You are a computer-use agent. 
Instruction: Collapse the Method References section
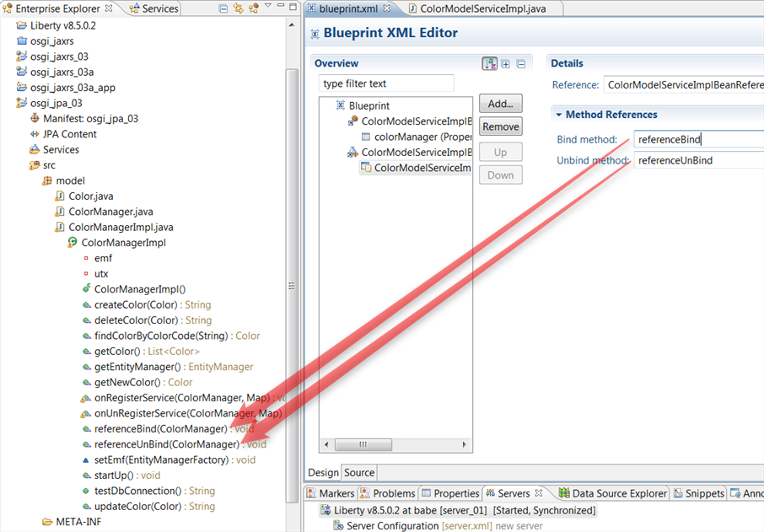point(558,115)
